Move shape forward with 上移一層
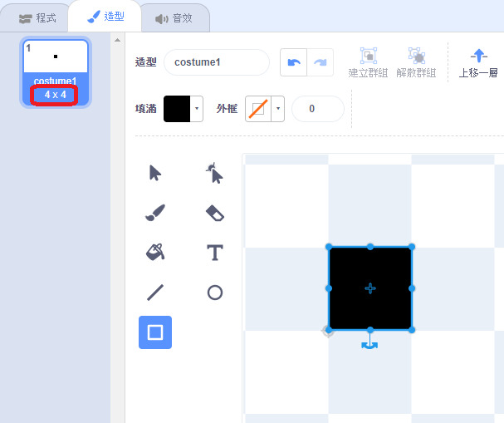The width and height of the screenshot is (504, 423). point(478,63)
